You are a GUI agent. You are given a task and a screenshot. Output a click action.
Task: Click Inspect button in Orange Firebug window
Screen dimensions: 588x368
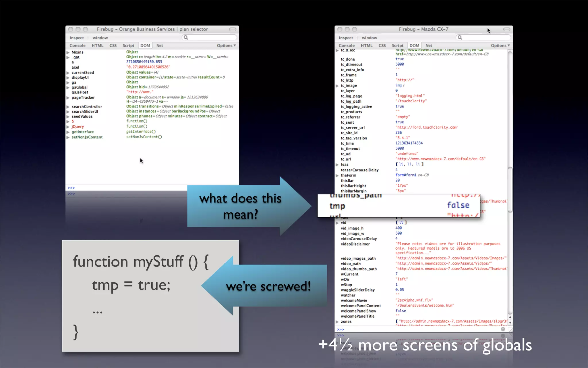tap(76, 38)
